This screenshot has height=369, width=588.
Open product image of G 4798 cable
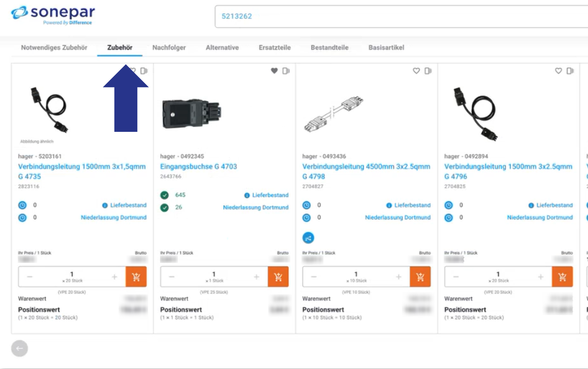334,114
